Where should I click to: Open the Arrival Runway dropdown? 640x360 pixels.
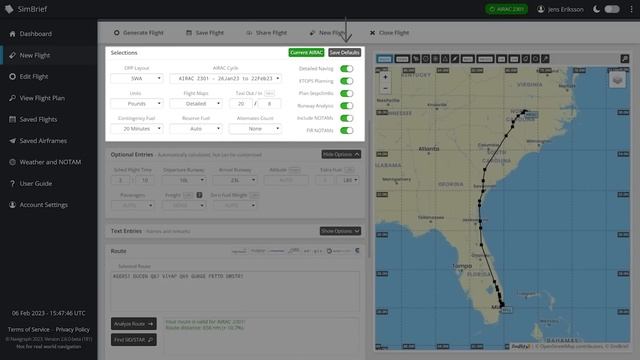(235, 180)
